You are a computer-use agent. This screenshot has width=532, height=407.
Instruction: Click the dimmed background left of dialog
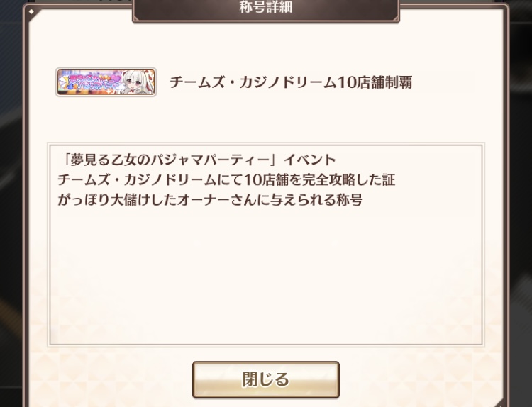coord(11,203)
